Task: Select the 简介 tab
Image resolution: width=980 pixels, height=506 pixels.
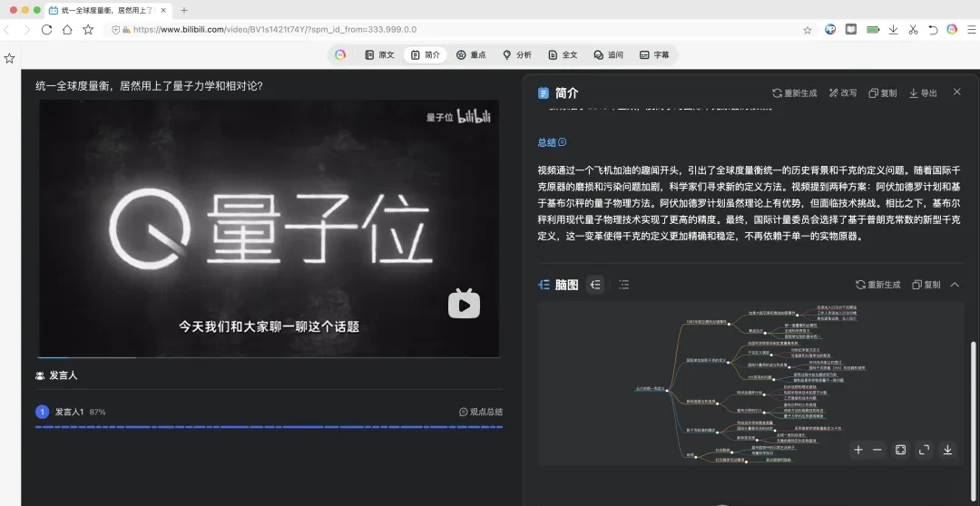Action: point(426,55)
